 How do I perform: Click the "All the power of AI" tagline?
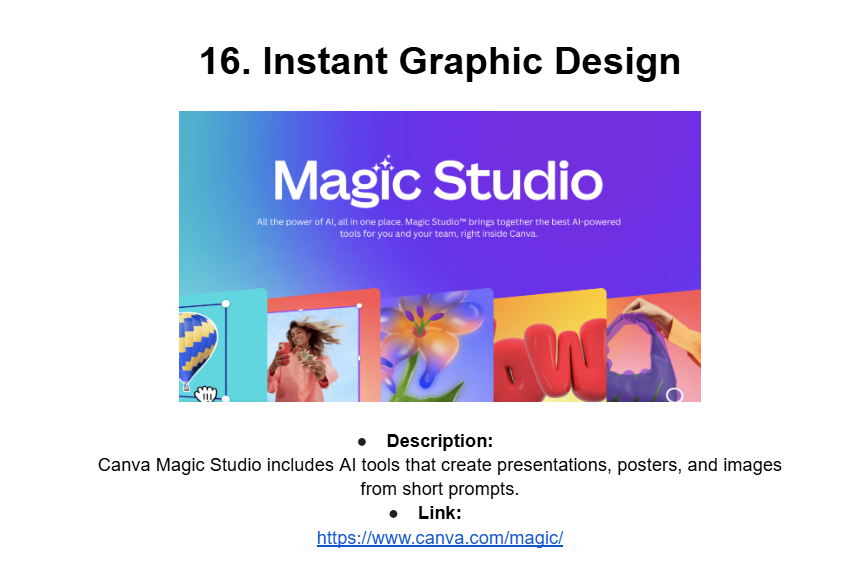pyautogui.click(x=438, y=228)
